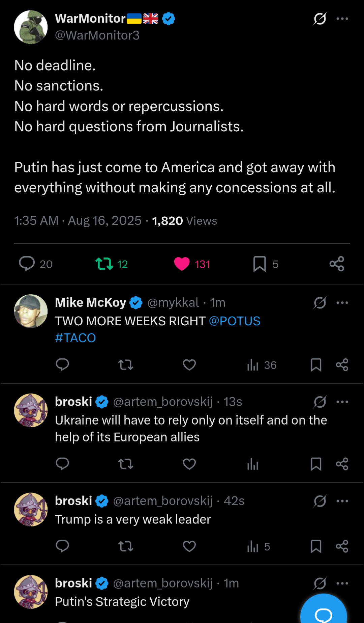Share WarMonitor's main post

(x=337, y=264)
